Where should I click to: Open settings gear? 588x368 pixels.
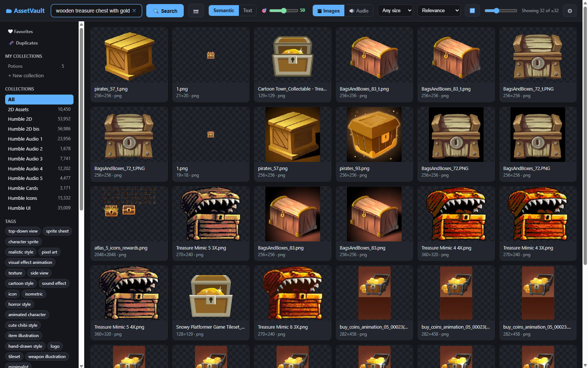(x=570, y=11)
